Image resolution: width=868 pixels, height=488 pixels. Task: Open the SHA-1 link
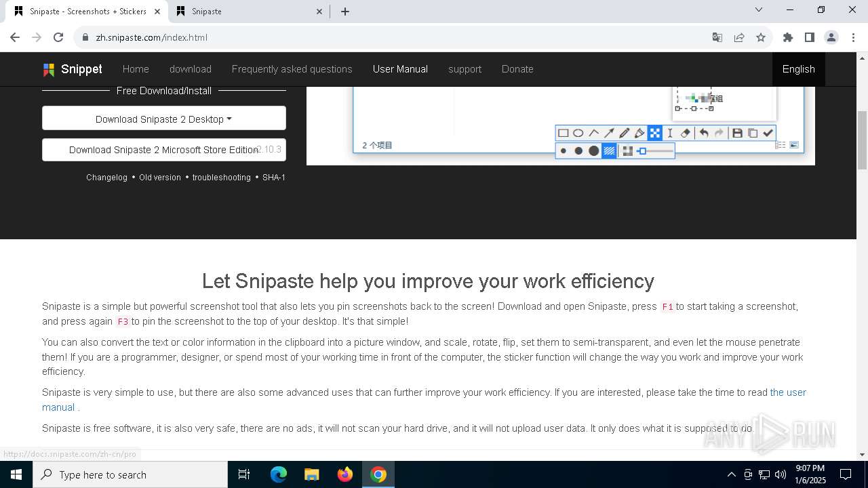(x=274, y=178)
